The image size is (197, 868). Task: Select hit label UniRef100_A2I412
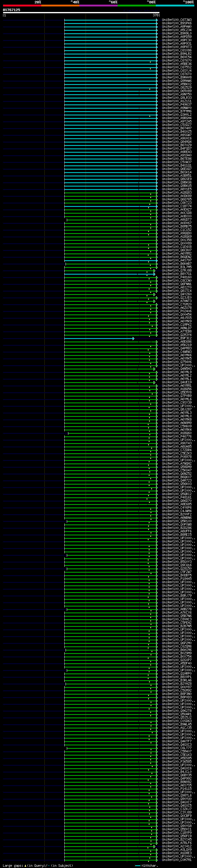[177, 846]
